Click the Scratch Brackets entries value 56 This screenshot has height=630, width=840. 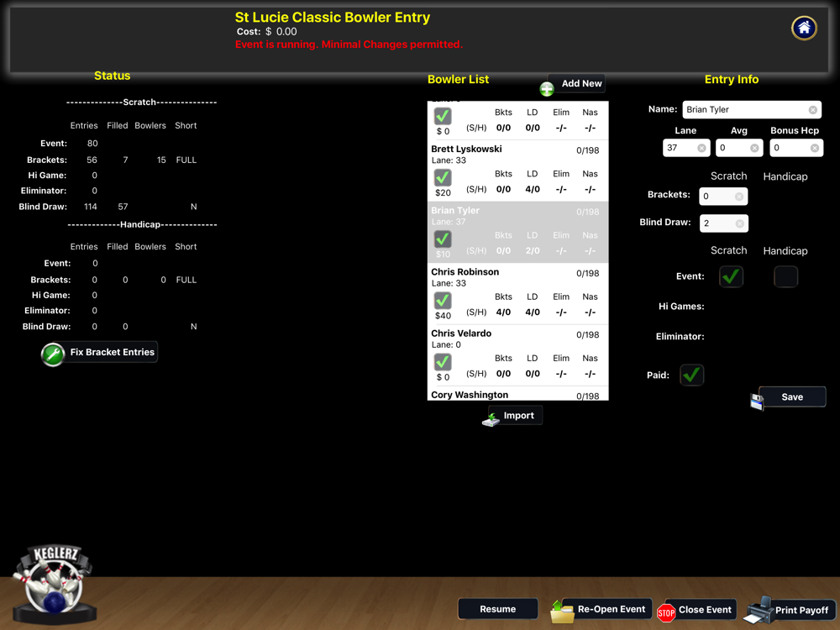coord(92,160)
